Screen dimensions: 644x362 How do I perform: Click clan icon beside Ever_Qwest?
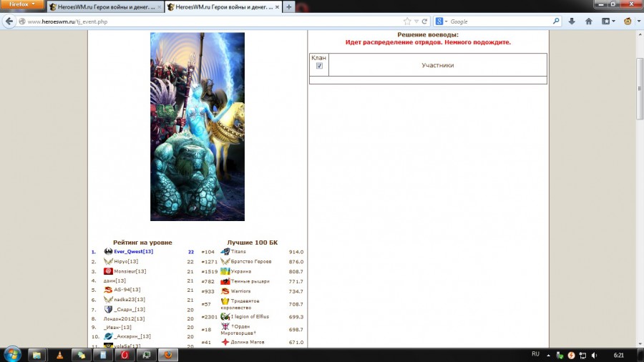(x=108, y=251)
